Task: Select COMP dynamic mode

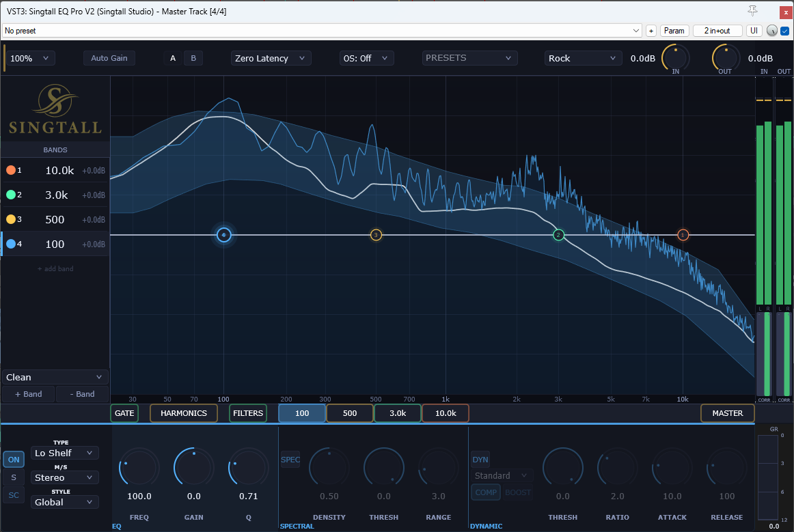Action: pyautogui.click(x=486, y=492)
